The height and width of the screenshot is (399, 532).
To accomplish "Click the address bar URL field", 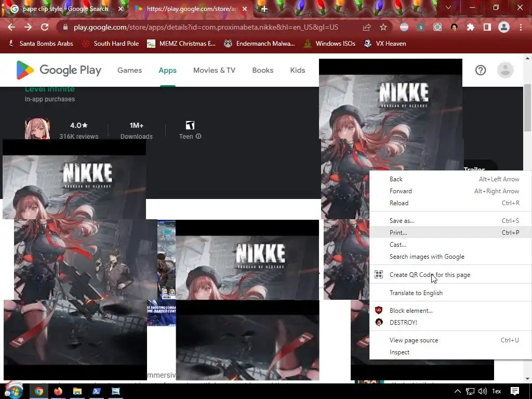I will click(x=206, y=27).
